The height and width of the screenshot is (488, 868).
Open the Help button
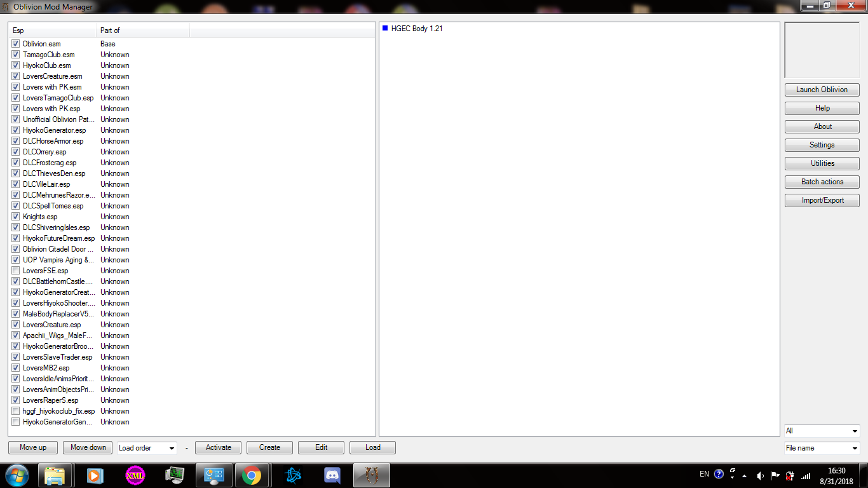tap(822, 108)
